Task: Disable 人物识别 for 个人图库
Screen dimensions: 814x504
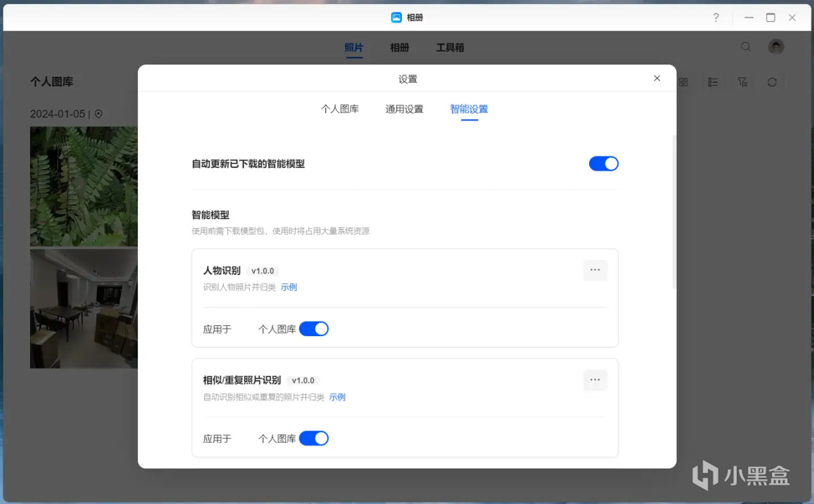Action: 314,329
